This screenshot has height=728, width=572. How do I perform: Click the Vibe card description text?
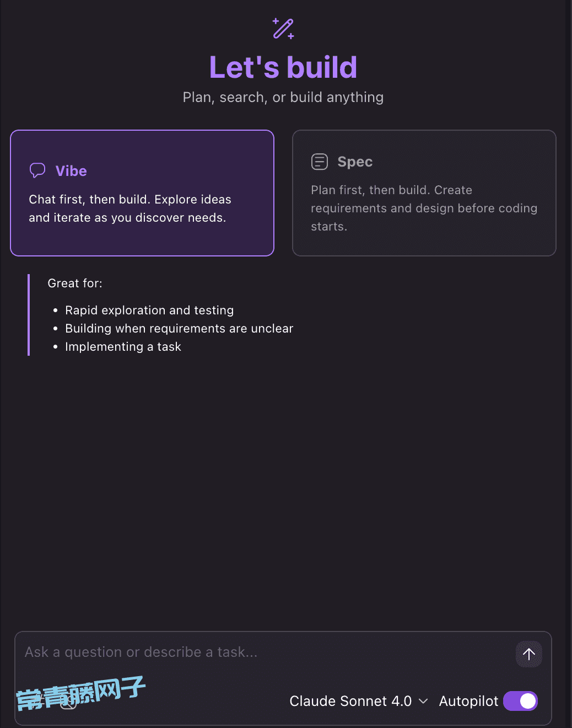point(130,208)
